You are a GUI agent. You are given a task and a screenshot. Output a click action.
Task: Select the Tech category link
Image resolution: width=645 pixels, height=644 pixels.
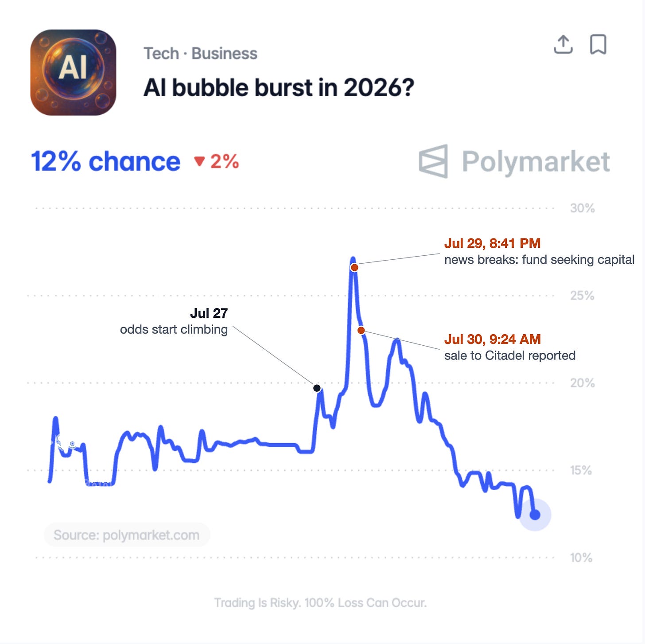[x=161, y=54]
